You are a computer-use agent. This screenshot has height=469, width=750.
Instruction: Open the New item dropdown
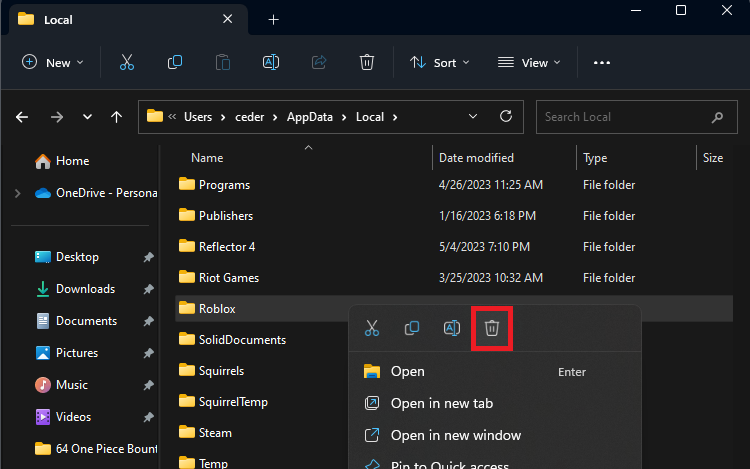click(x=53, y=62)
